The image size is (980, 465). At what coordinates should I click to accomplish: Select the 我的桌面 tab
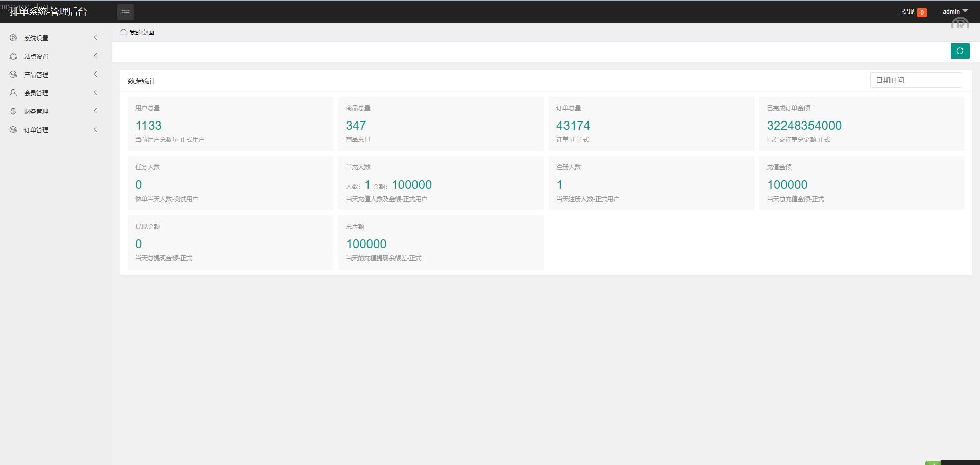pyautogui.click(x=141, y=32)
